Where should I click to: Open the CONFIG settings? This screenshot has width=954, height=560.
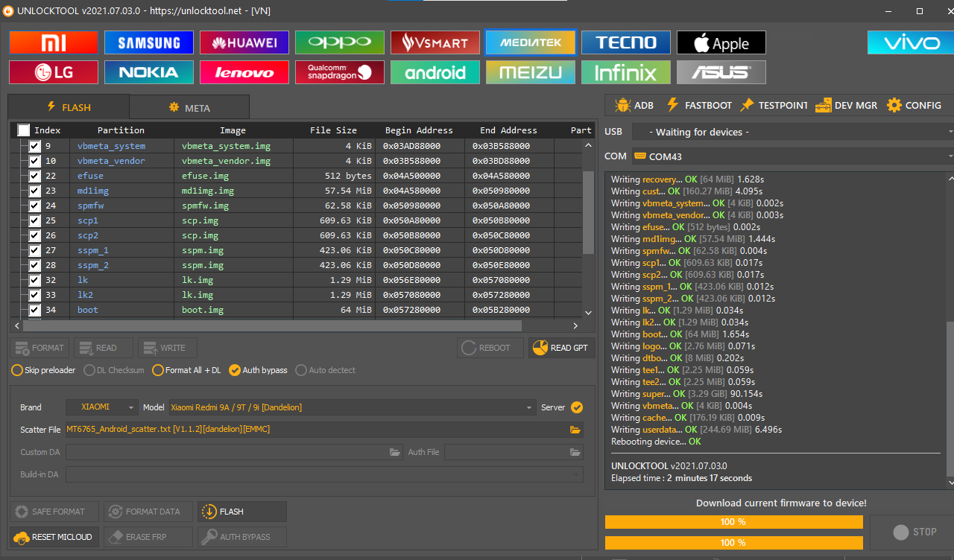click(x=914, y=105)
